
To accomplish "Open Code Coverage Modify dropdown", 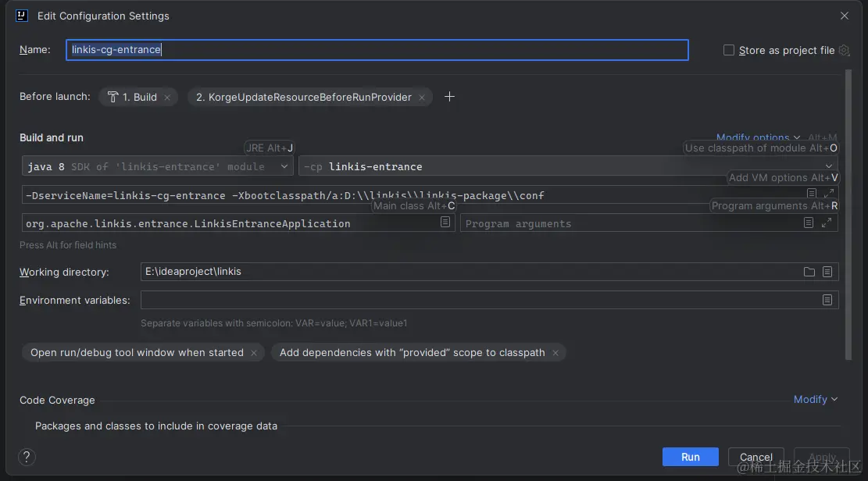I will click(x=816, y=399).
